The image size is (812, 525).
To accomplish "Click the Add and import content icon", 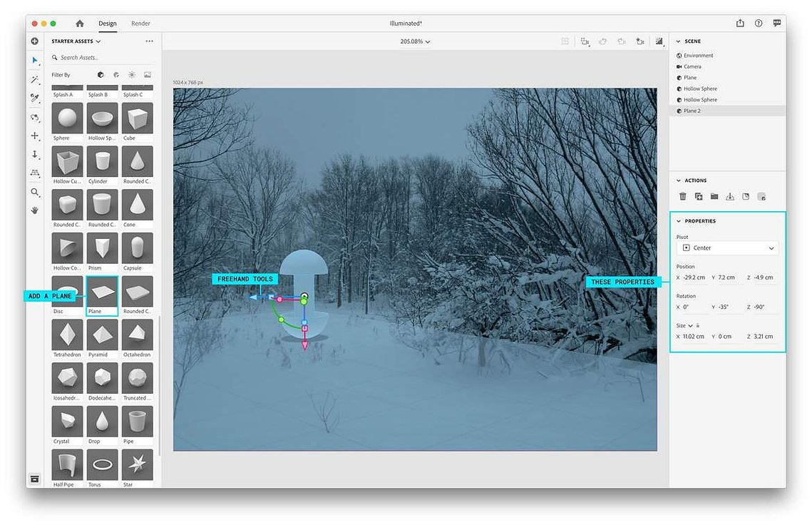I will (35, 41).
